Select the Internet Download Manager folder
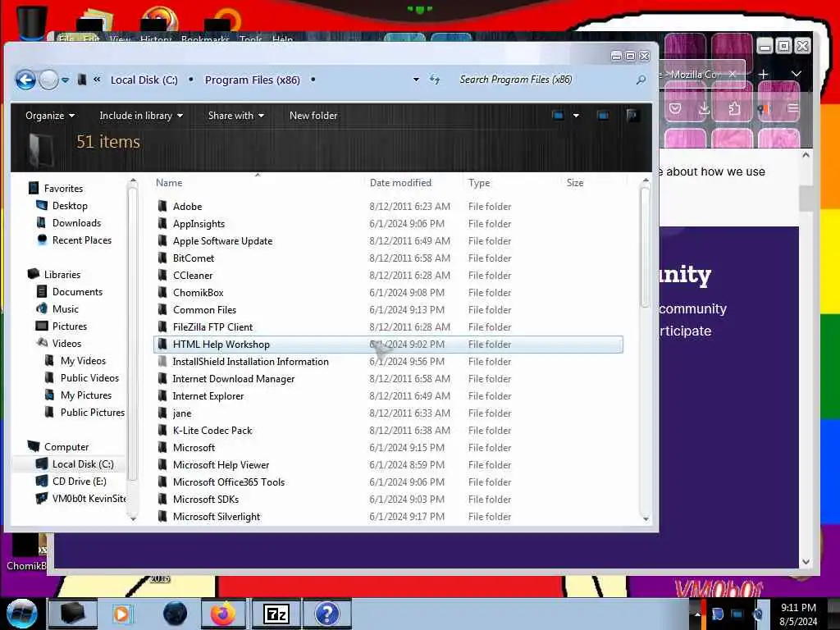Viewport: 840px width, 630px height. [x=388, y=379]
